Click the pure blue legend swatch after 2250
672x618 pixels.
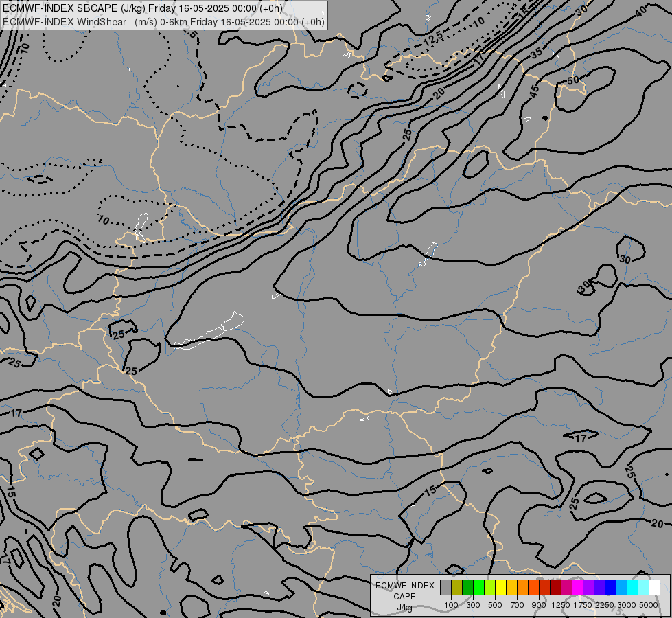611,588
